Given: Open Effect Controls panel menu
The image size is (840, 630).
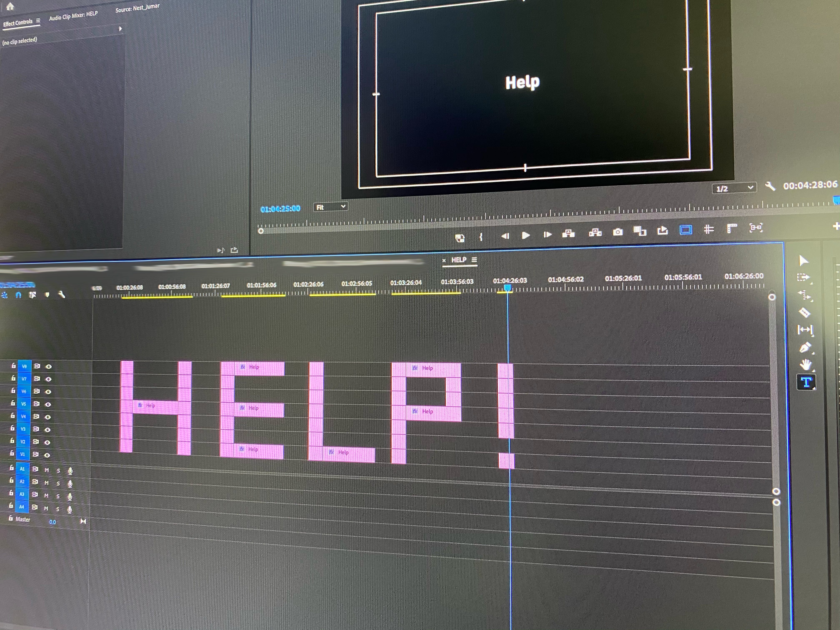Looking at the screenshot, I should (x=38, y=20).
